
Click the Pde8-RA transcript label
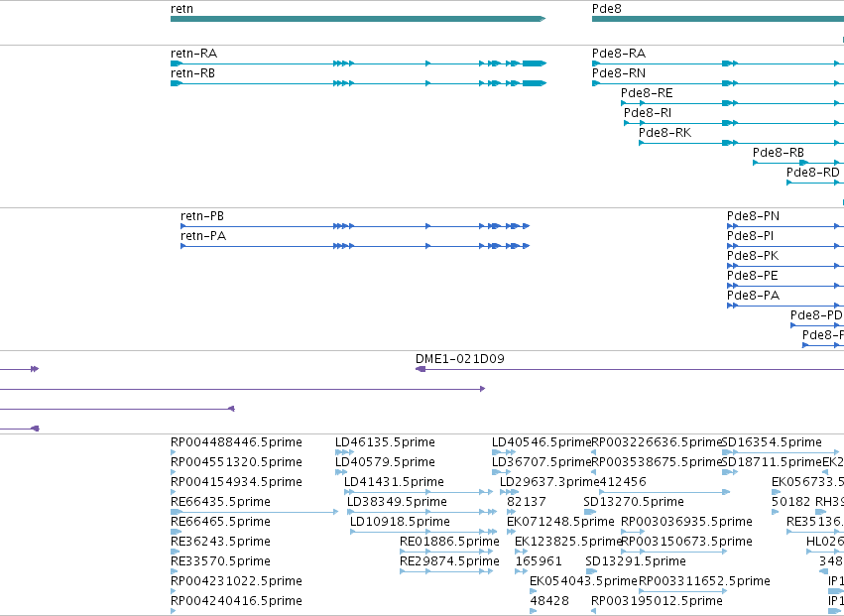point(619,54)
